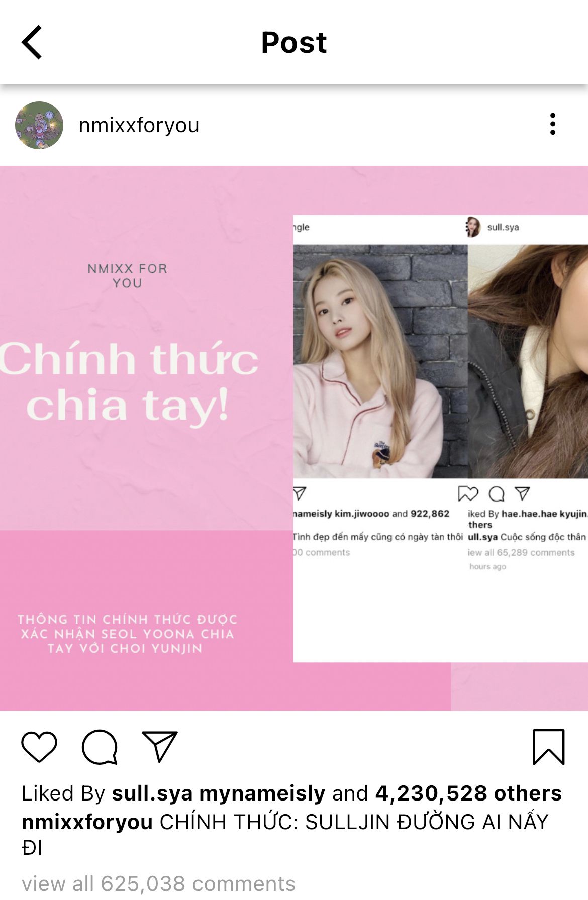The height and width of the screenshot is (900, 588).
Task: Tap sull.sya avatar inside embedded post
Action: (473, 227)
